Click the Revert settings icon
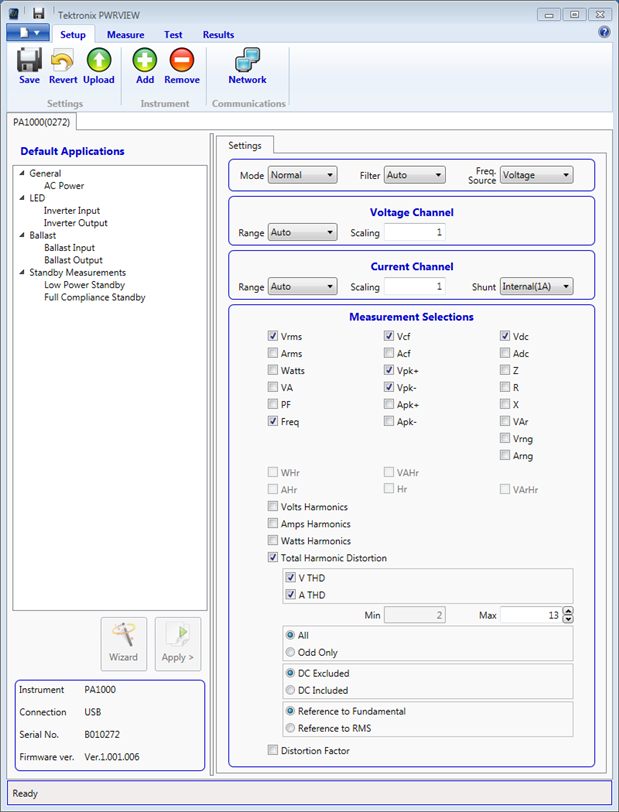The width and height of the screenshot is (619, 812). (x=63, y=60)
